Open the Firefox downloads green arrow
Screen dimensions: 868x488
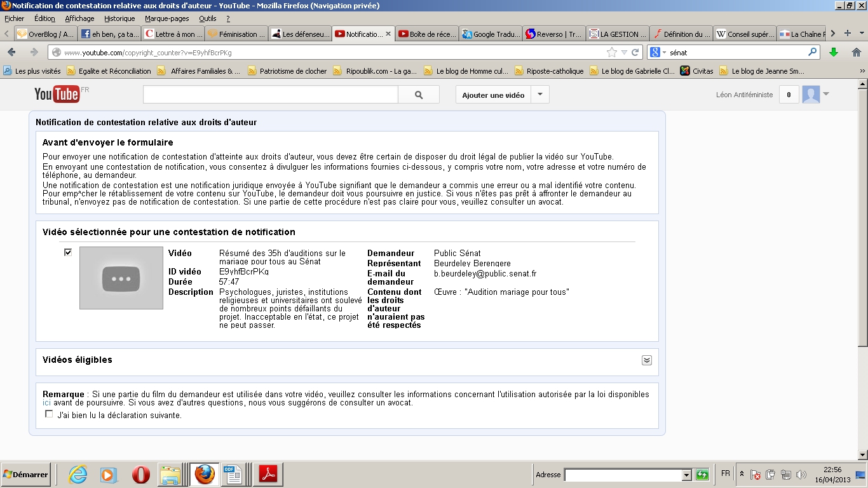pos(834,52)
